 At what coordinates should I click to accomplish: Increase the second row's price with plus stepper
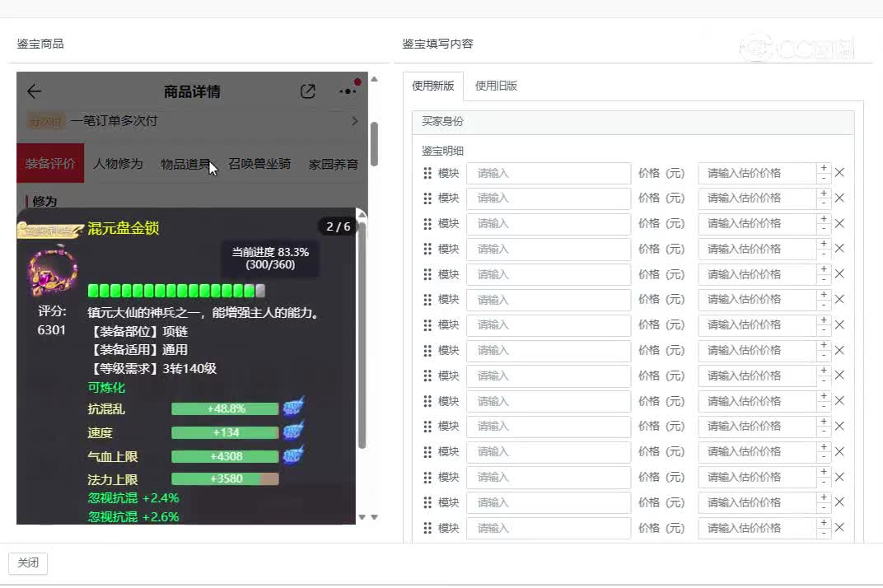(x=824, y=194)
